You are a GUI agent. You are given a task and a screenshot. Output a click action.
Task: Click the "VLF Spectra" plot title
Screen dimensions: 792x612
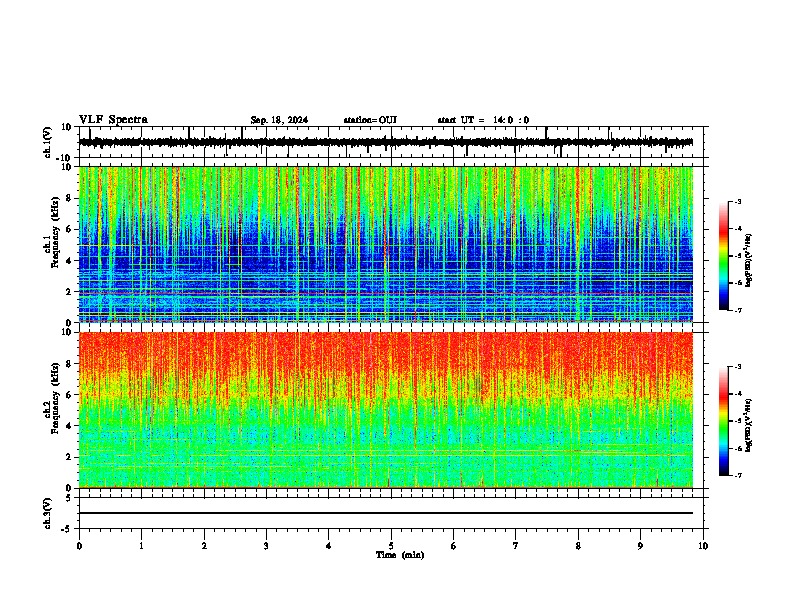(x=113, y=120)
